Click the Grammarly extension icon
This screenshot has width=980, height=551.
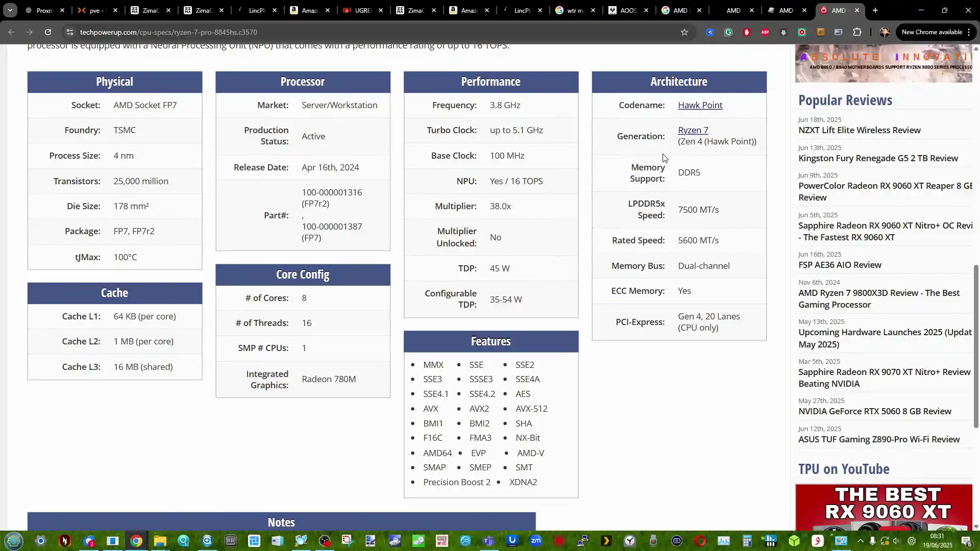(728, 32)
